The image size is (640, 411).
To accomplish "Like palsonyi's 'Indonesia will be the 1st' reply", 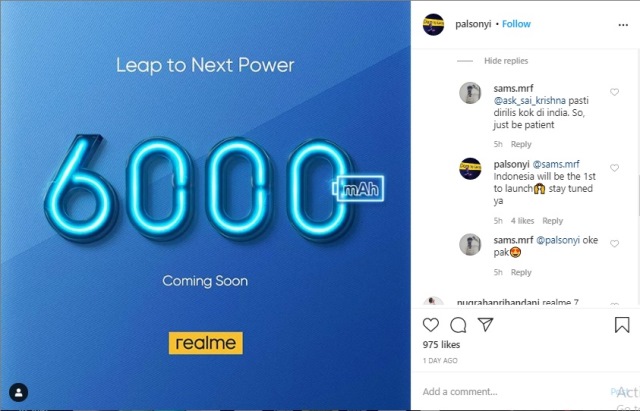I will pyautogui.click(x=614, y=168).
